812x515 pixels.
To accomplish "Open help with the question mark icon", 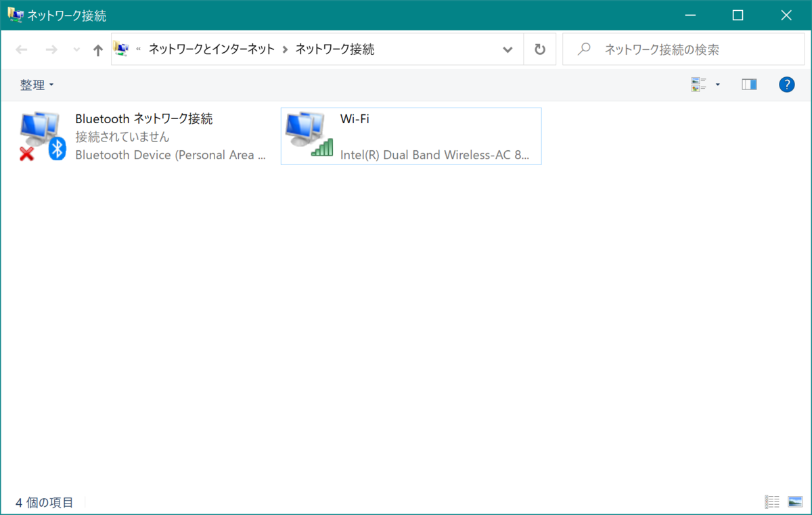I will (786, 85).
